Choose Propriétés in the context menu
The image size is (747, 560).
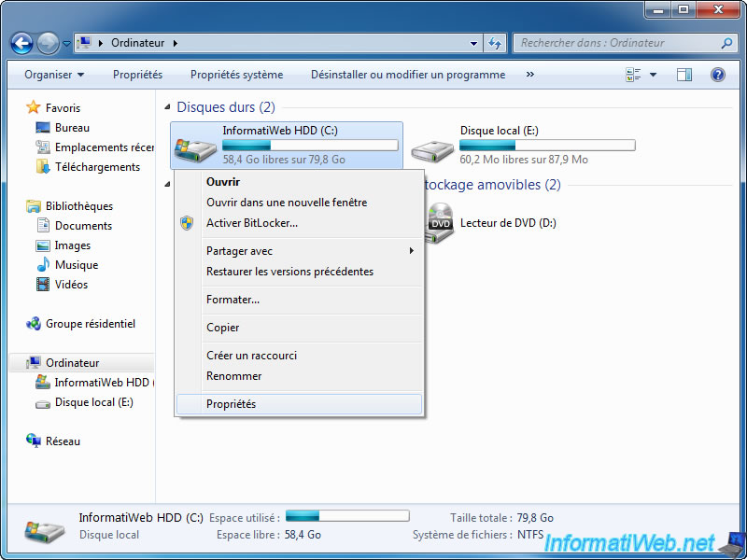coord(231,404)
